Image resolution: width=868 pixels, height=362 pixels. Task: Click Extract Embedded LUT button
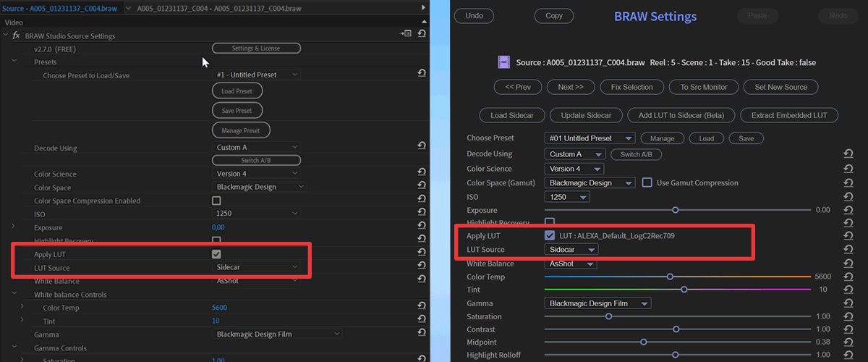790,115
